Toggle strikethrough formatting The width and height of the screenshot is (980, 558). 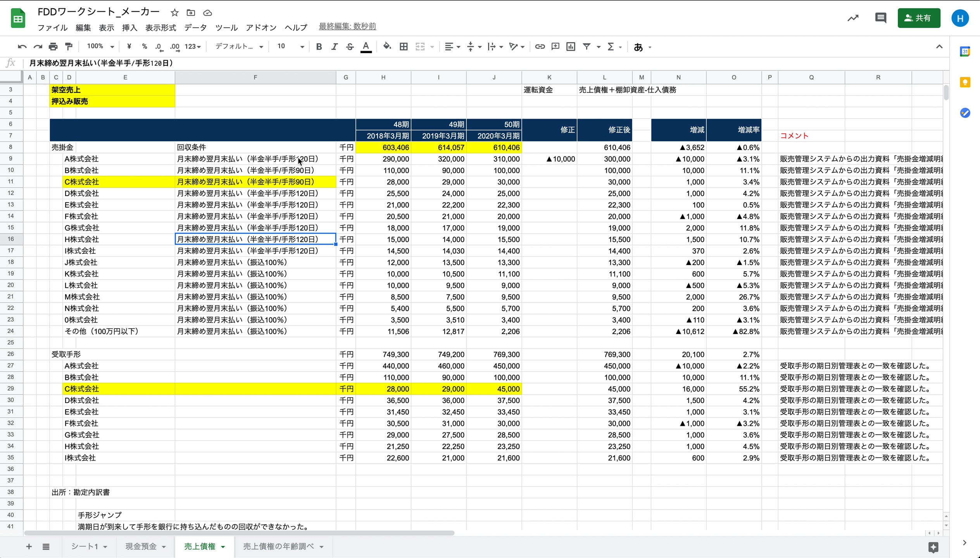click(350, 46)
